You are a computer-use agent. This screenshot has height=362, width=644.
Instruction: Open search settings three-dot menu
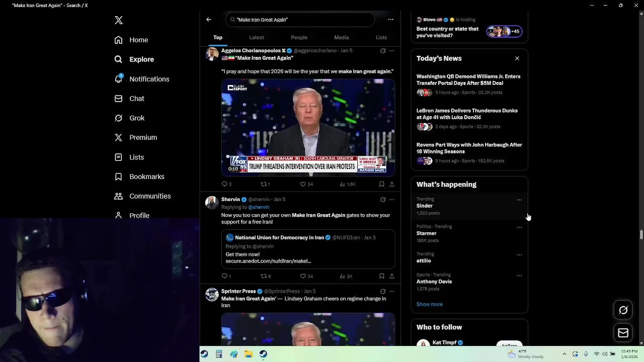pos(390,20)
